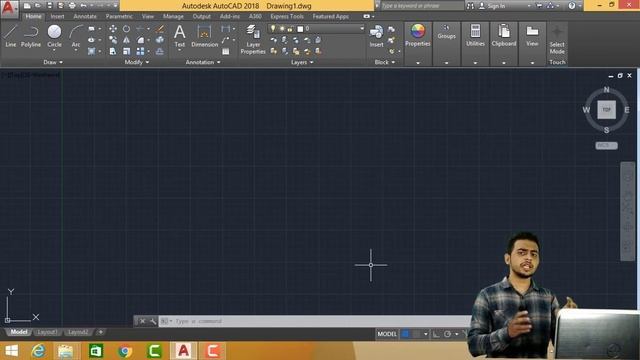Switch to the Parametric ribbon tab
This screenshot has width=640, height=360.
[x=119, y=16]
